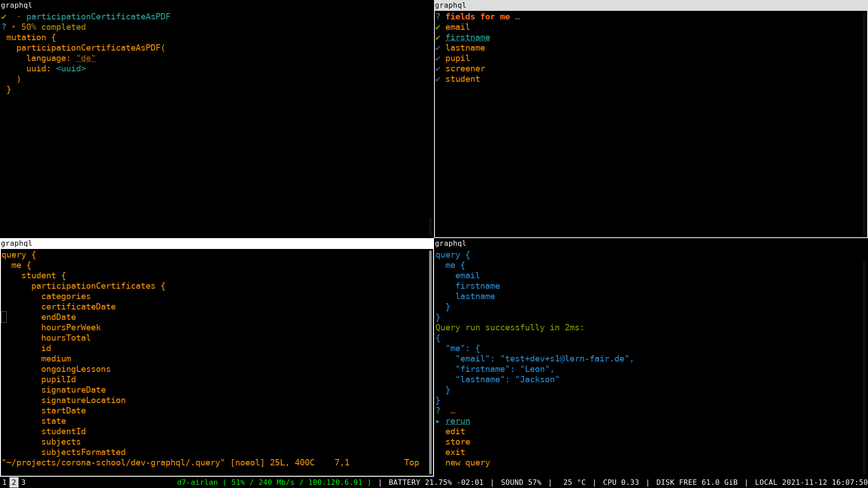This screenshot has width=868, height=488.
Task: Click the <uuid> placeholder argument
Action: tap(71, 69)
